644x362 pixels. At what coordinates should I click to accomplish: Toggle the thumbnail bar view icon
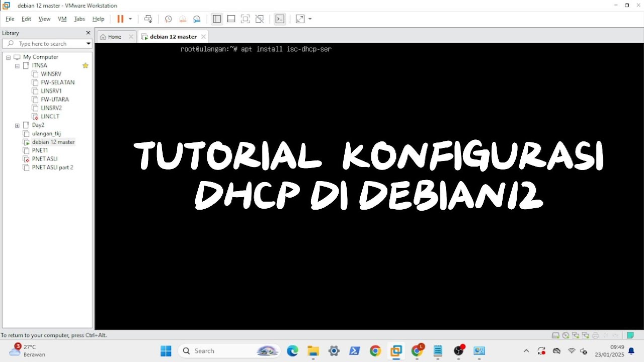[231, 19]
